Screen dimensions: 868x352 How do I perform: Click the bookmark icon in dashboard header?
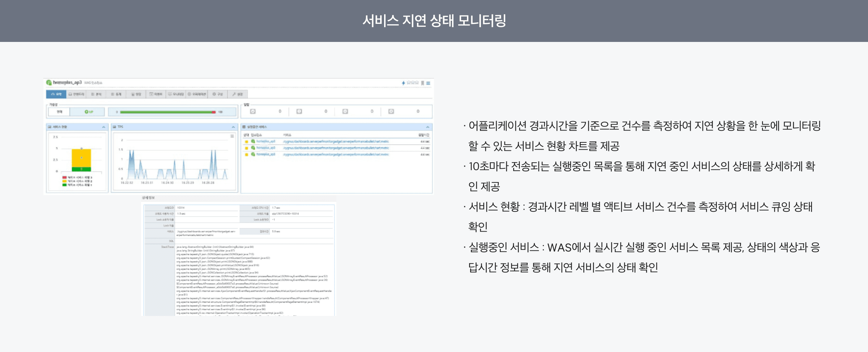[422, 83]
